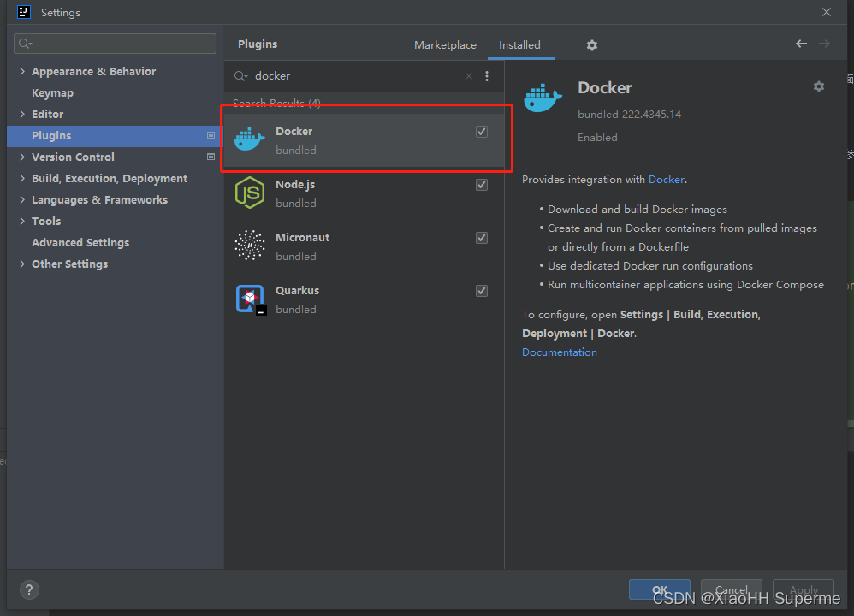The image size is (854, 616).
Task: Click the help question mark icon
Action: coord(29,589)
